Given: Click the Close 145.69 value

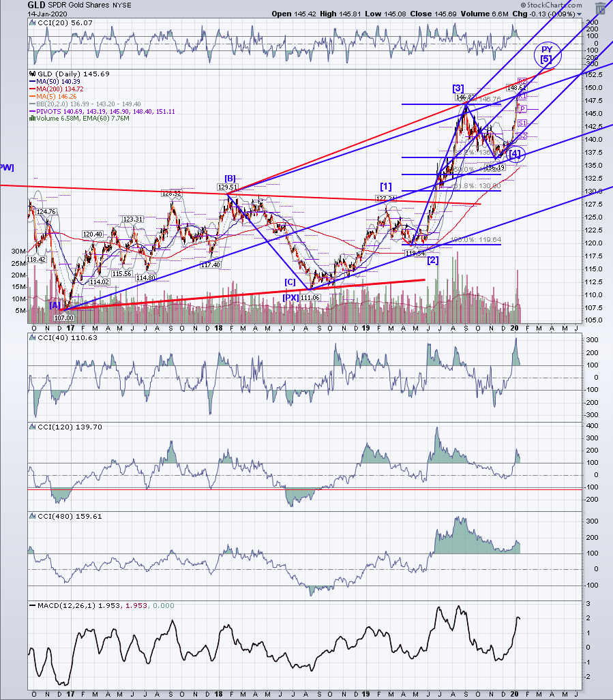Looking at the screenshot, I should click(433, 14).
